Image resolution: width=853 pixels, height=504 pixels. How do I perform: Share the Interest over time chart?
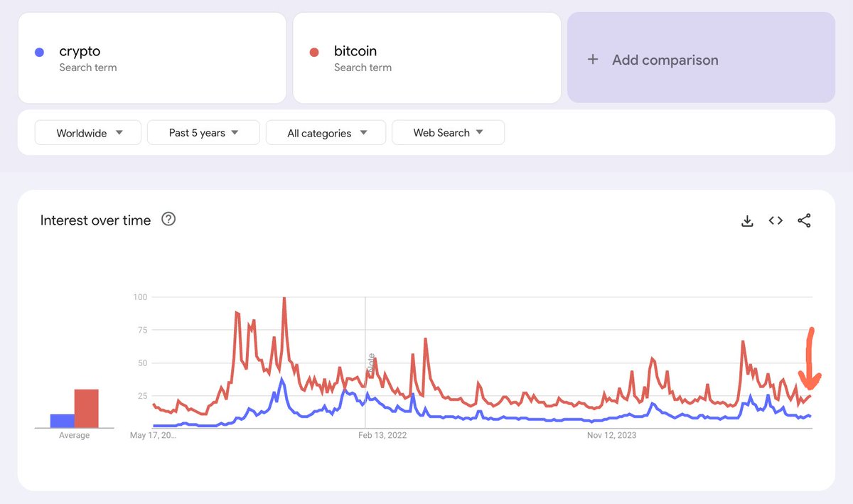click(x=804, y=221)
